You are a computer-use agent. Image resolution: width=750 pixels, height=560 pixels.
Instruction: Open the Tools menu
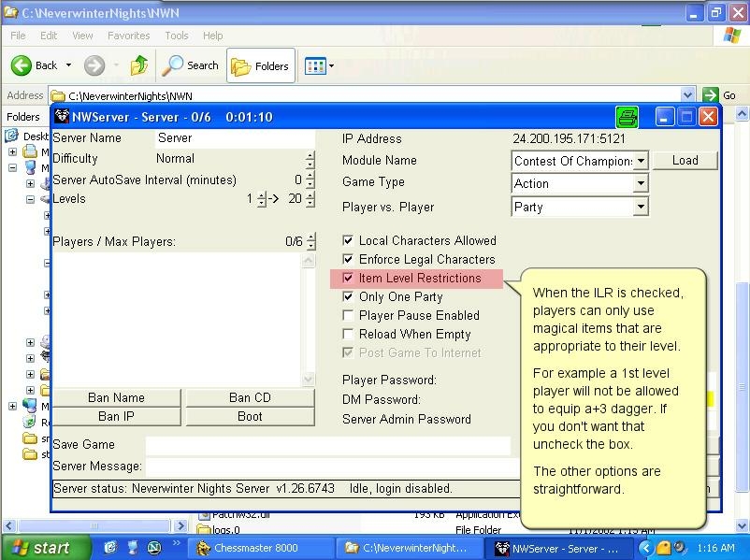(177, 36)
